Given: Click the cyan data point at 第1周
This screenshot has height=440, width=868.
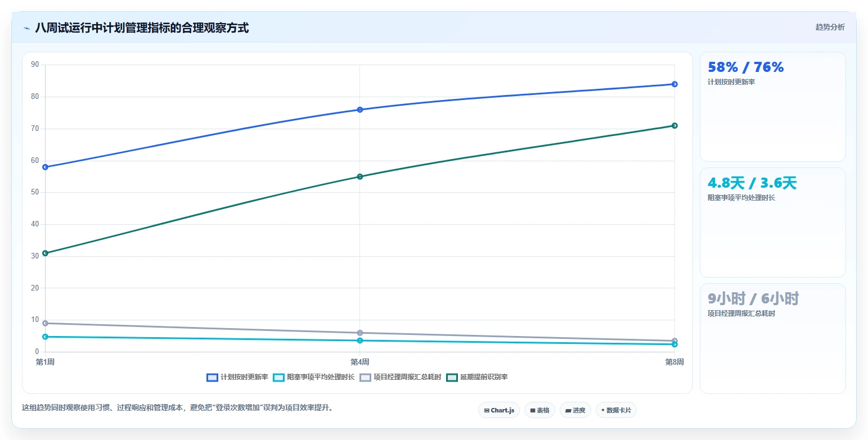Looking at the screenshot, I should click(45, 337).
